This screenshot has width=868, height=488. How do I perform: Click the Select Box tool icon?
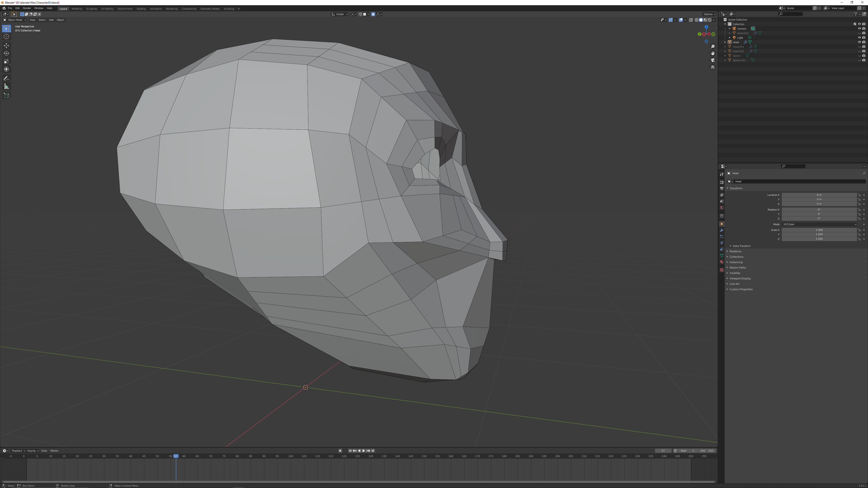coord(6,29)
